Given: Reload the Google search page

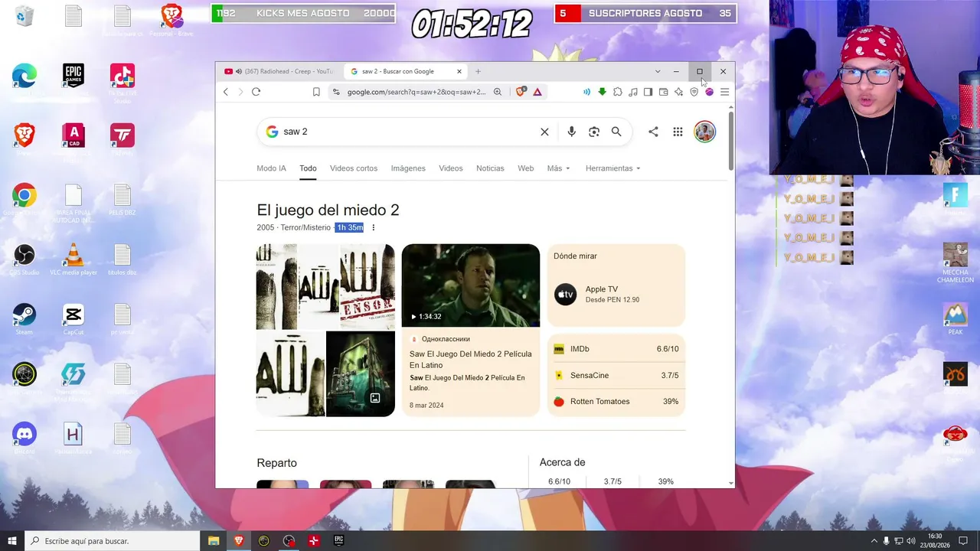Looking at the screenshot, I should click(256, 92).
